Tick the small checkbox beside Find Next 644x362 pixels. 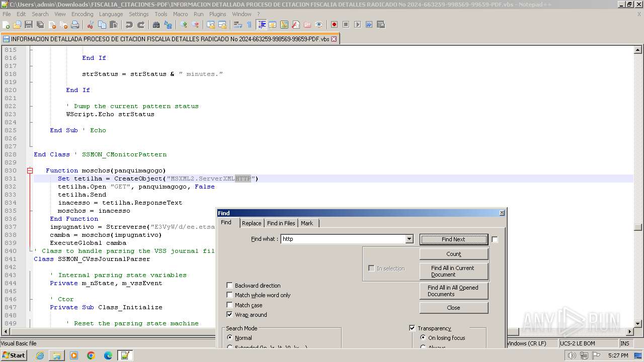[495, 239]
